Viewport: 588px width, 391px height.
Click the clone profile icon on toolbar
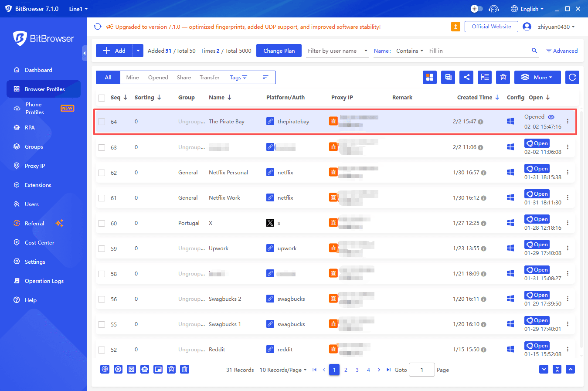448,77
